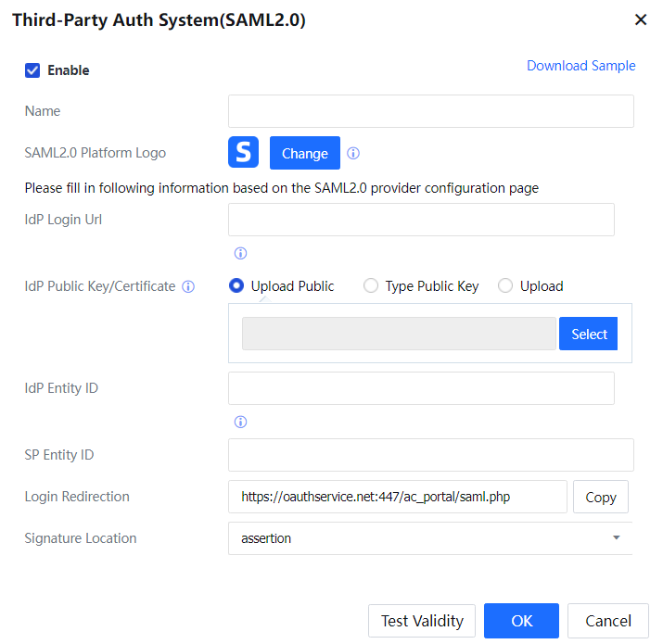Click info icon below IdP Entity ID field
The height and width of the screenshot is (644, 663).
click(240, 422)
